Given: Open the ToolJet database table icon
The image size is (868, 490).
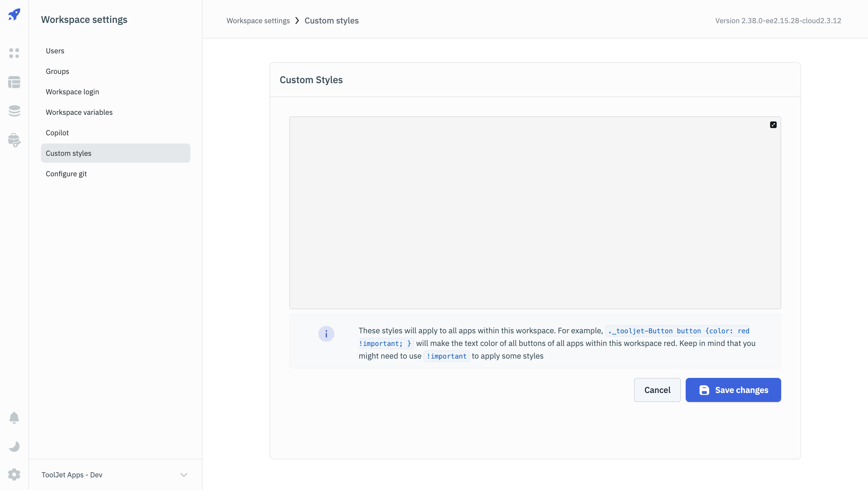Looking at the screenshot, I should (14, 82).
